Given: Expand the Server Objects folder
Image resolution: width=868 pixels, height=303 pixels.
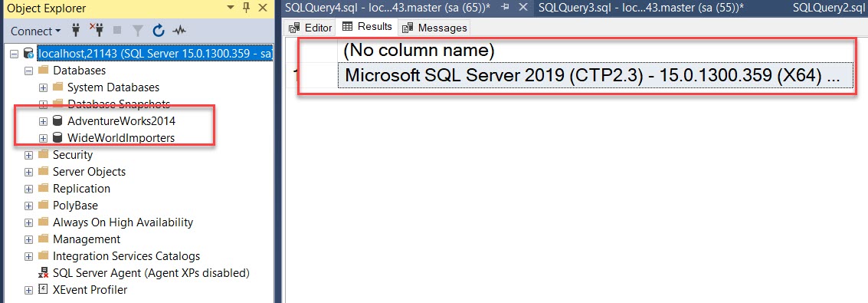Looking at the screenshot, I should (x=28, y=172).
